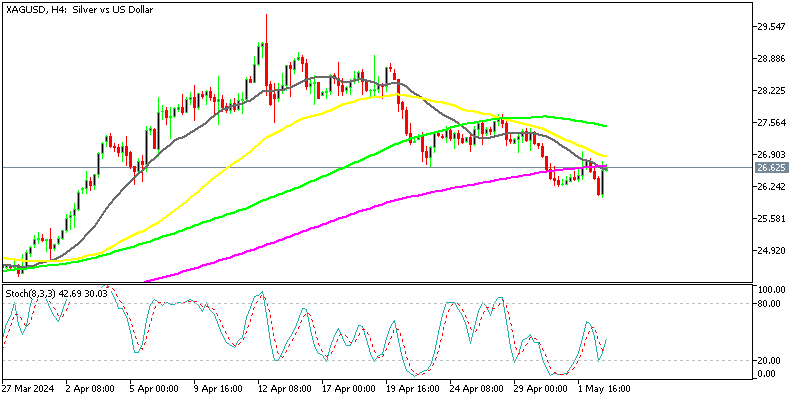Click the 29.547 price axis label
Image resolution: width=800 pixels, height=400 pixels.
775,27
